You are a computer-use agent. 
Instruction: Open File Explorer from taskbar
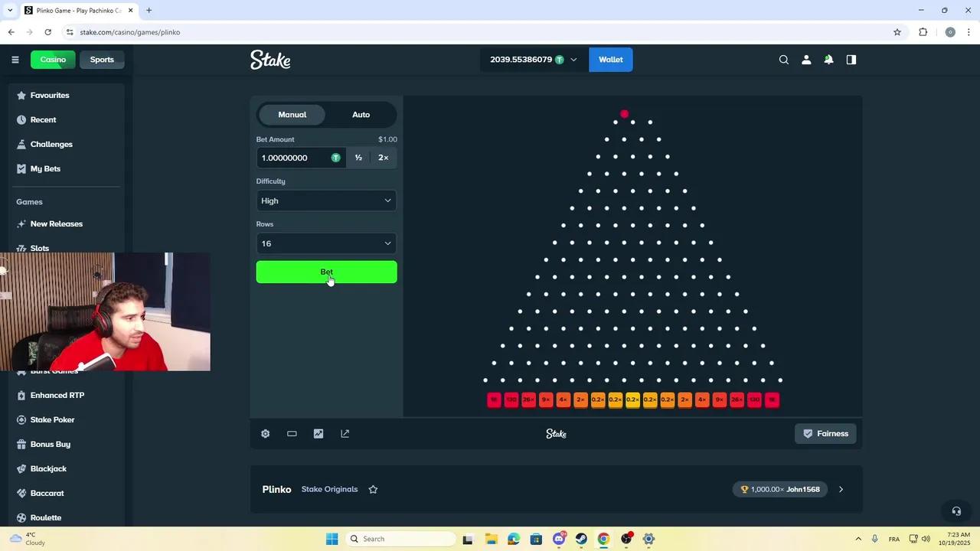coord(491,539)
